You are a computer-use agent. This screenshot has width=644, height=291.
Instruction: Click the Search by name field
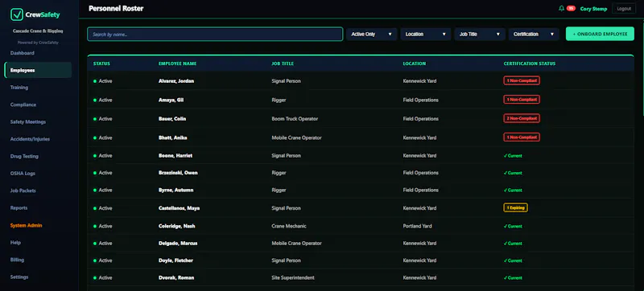tap(215, 35)
